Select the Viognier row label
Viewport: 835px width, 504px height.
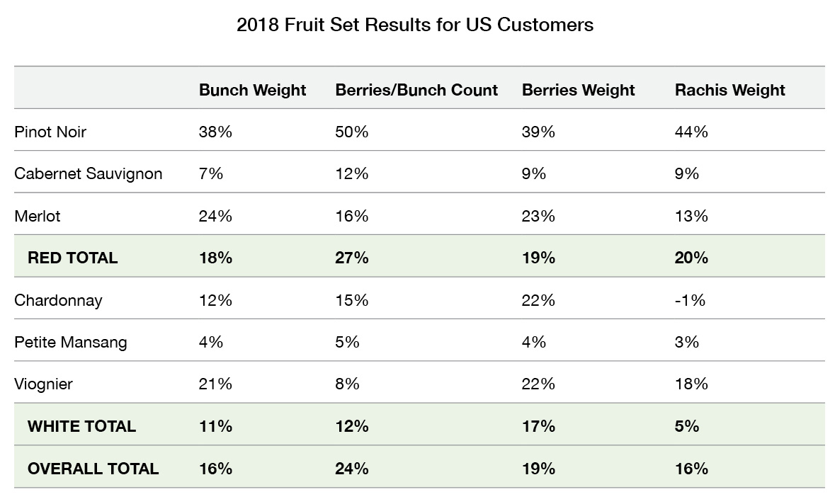click(x=43, y=384)
